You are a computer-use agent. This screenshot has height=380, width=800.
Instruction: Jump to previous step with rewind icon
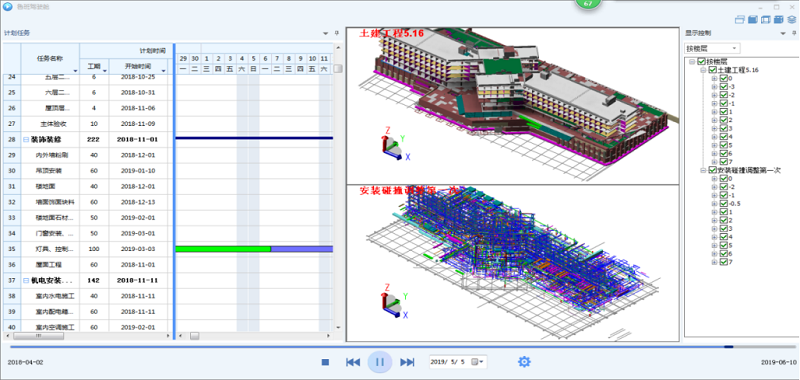[x=353, y=362]
